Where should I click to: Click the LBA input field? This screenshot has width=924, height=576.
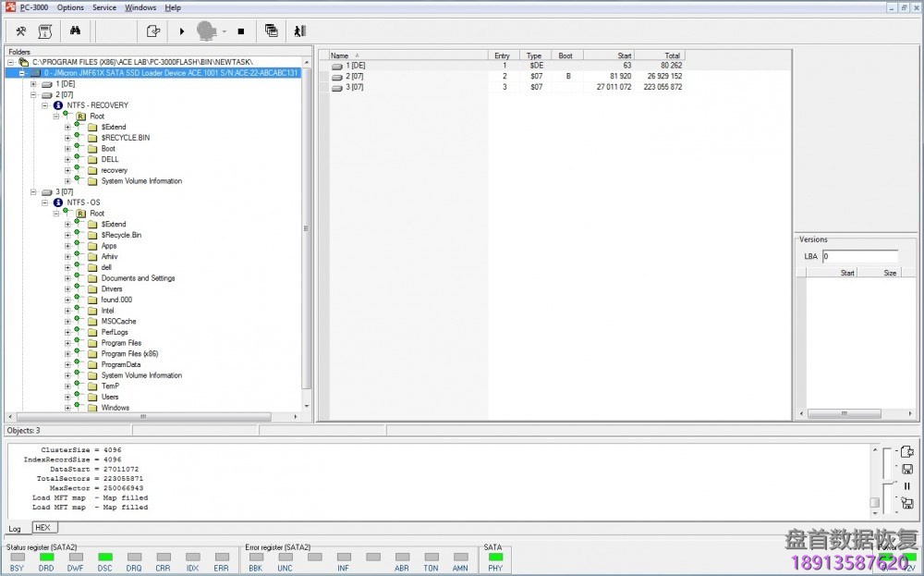point(859,255)
